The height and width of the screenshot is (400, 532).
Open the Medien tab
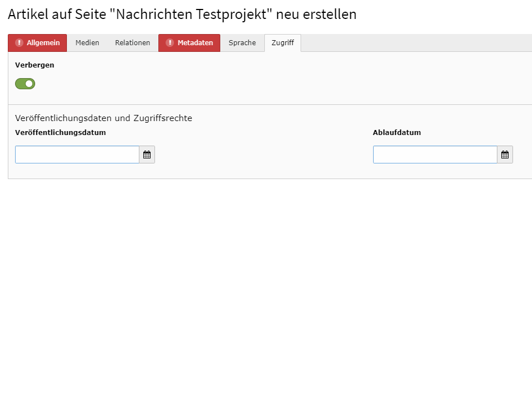pyautogui.click(x=87, y=43)
